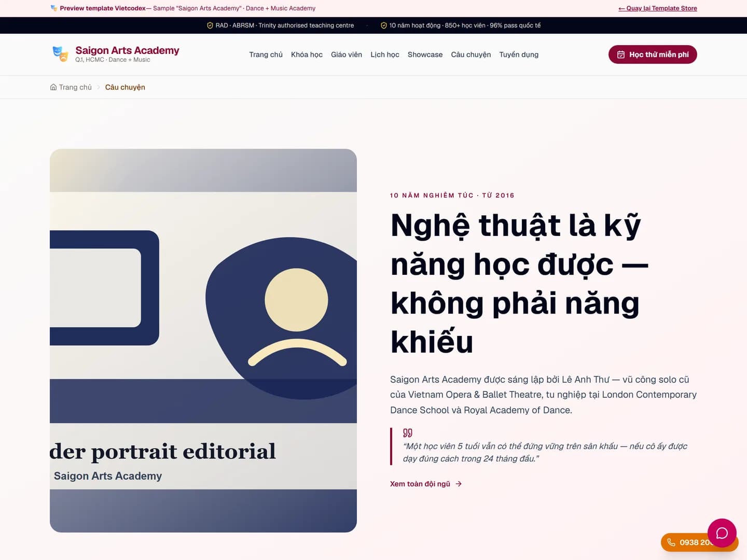
Task: Click the Saigon Arts Academy brand name in header
Action: [x=127, y=50]
